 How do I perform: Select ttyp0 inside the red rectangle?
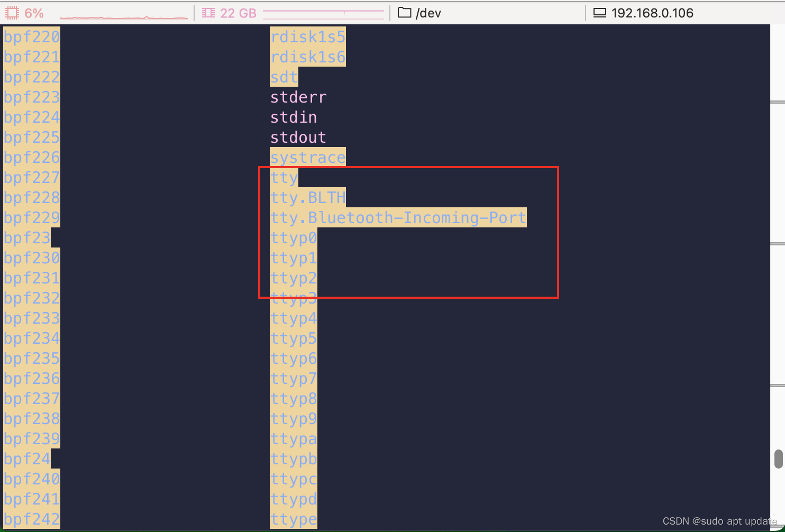(x=294, y=237)
